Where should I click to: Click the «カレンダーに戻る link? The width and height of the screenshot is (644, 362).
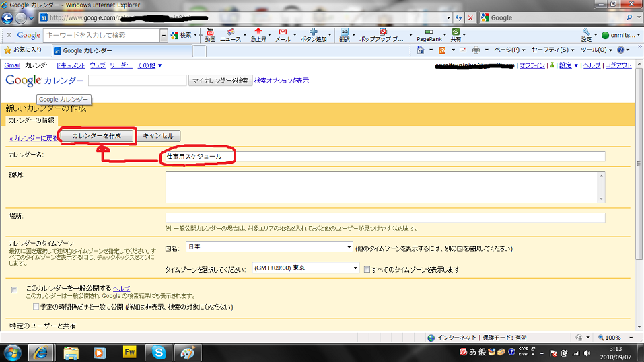[34, 138]
